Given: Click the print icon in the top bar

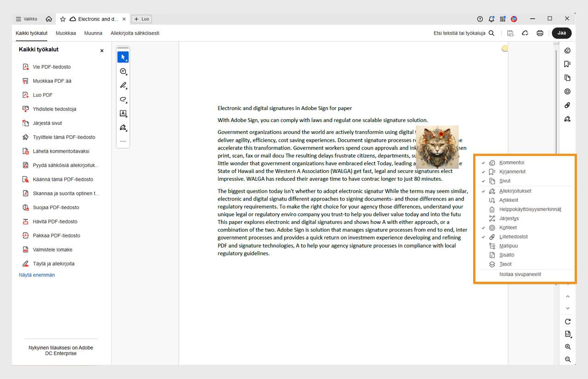Looking at the screenshot, I should 540,33.
